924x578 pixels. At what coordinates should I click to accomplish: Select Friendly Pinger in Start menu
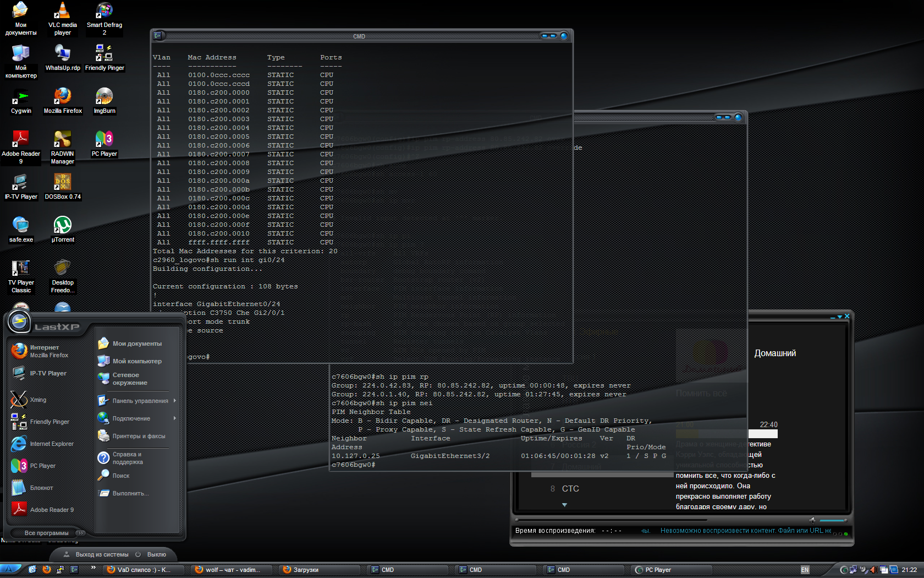(x=50, y=422)
